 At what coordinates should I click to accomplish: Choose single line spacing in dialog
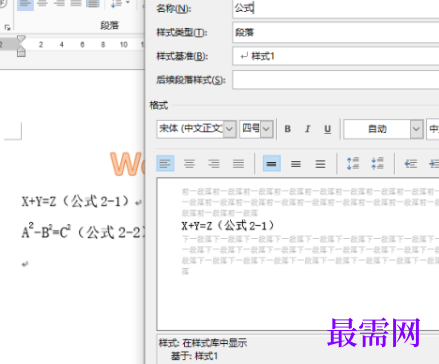click(x=272, y=164)
